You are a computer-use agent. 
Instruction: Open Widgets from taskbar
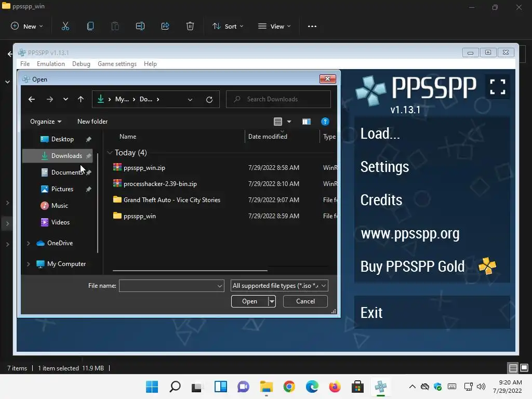point(220,387)
